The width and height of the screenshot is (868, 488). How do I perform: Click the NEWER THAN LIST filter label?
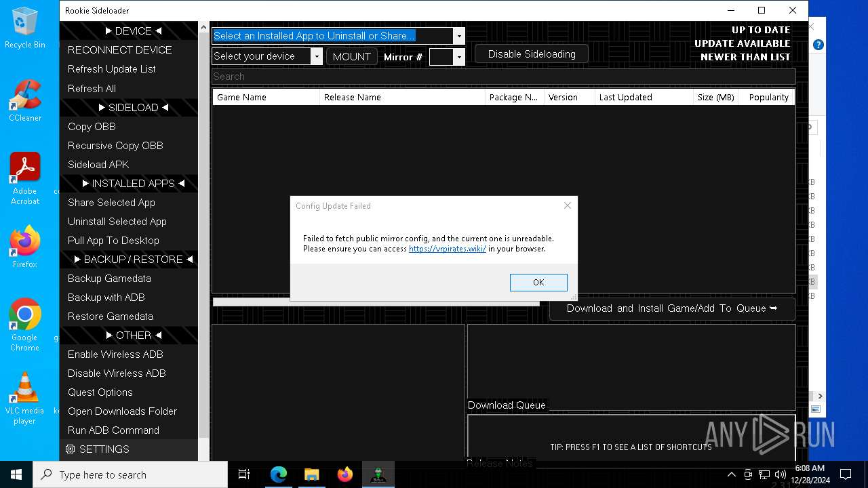click(745, 57)
